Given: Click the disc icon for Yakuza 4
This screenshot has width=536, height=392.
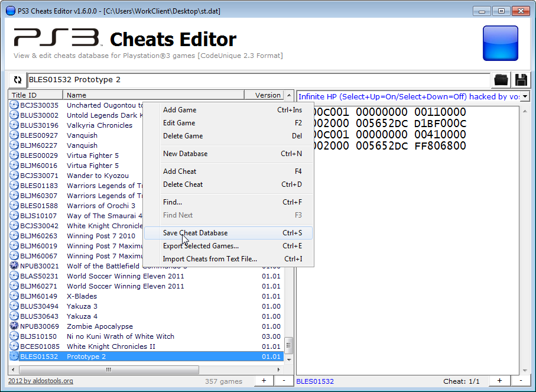Looking at the screenshot, I should pyautogui.click(x=14, y=316).
